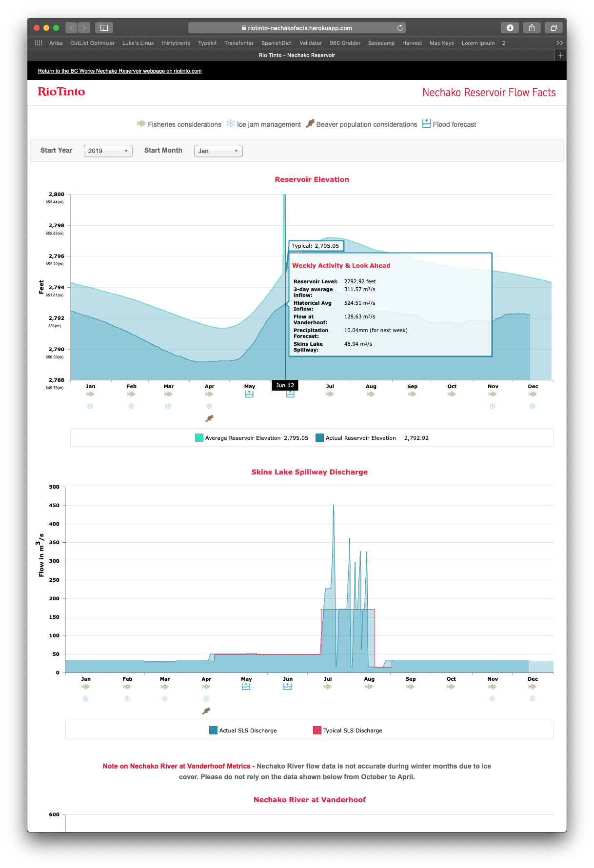Click the Safari sidebar toggle icon
This screenshot has height=868, width=594.
(104, 28)
